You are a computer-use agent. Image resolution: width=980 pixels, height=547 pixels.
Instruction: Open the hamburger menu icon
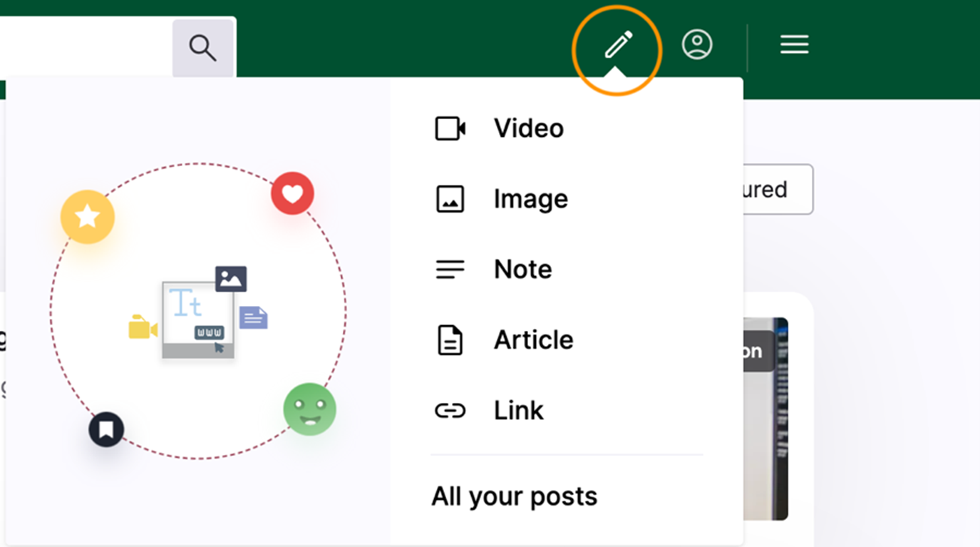pyautogui.click(x=794, y=45)
